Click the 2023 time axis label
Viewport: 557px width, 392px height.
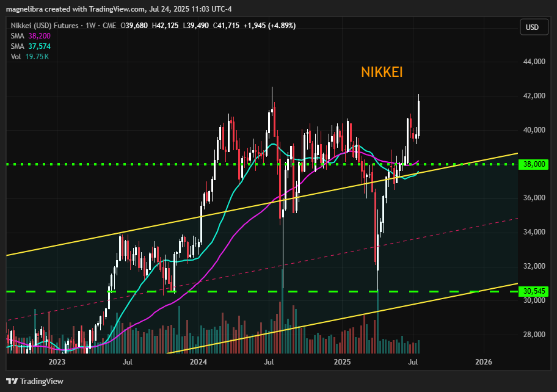[57, 362]
